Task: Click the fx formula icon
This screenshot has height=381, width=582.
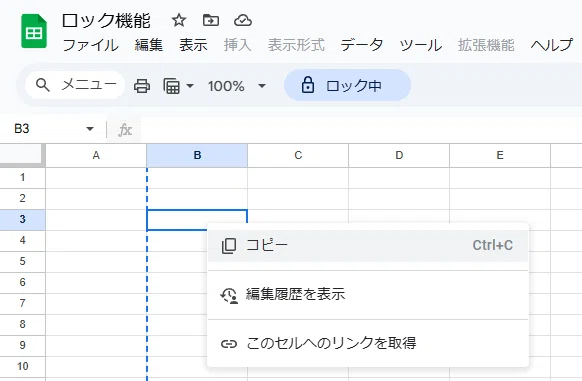Action: (125, 130)
